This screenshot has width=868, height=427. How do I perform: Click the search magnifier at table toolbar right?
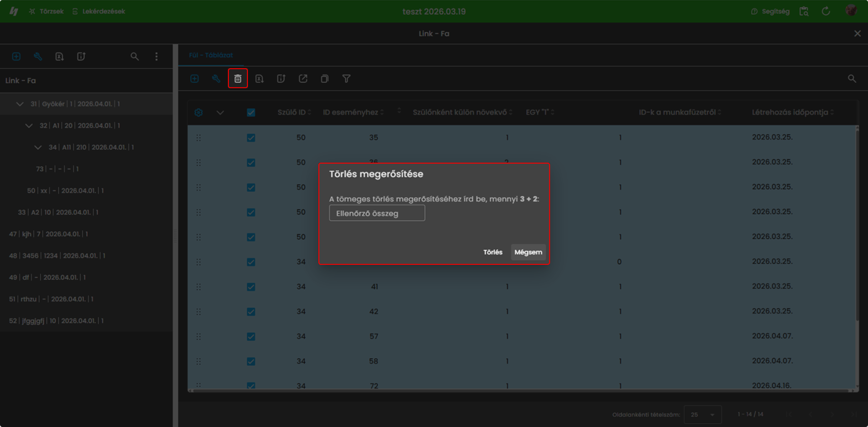point(852,78)
